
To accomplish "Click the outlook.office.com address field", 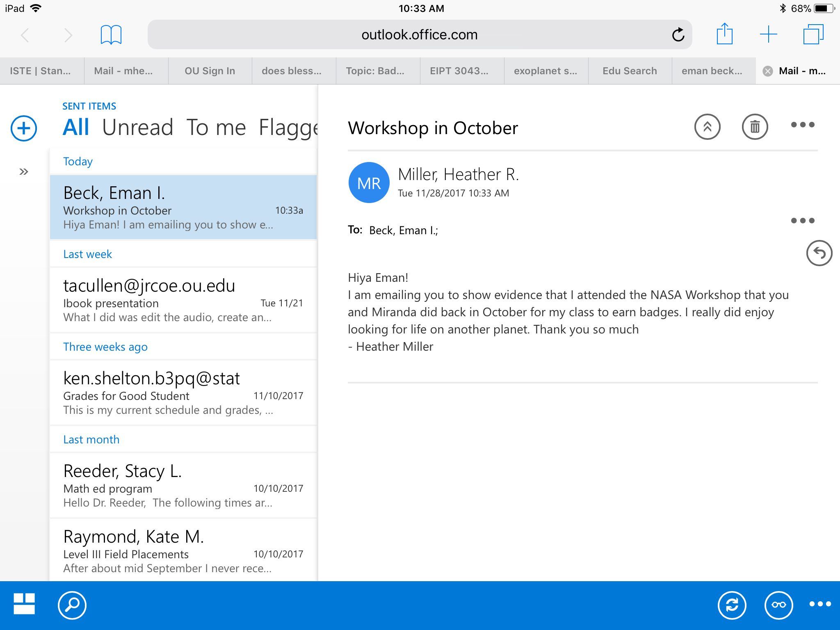I will [x=419, y=35].
